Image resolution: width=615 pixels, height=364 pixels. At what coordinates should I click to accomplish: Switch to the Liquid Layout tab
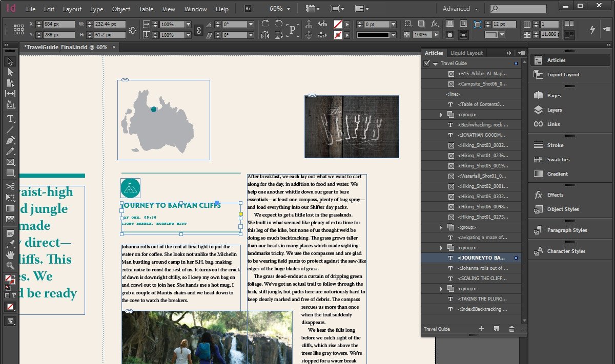pyautogui.click(x=466, y=53)
